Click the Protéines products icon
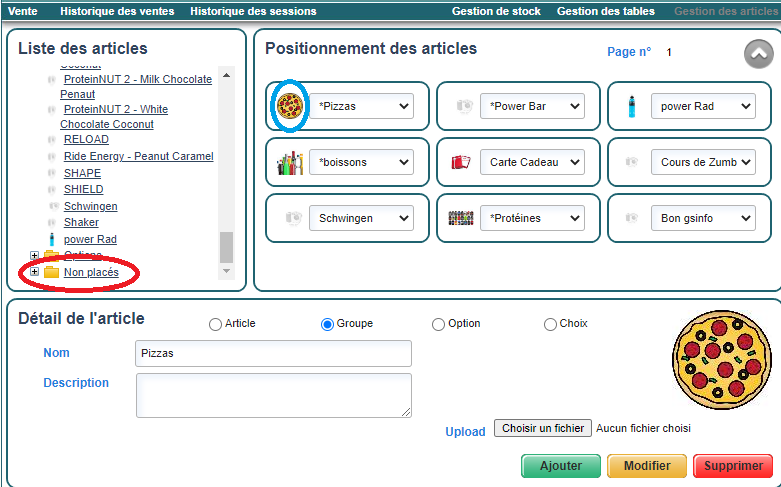Viewport: 781px width, 487px height. 461,218
